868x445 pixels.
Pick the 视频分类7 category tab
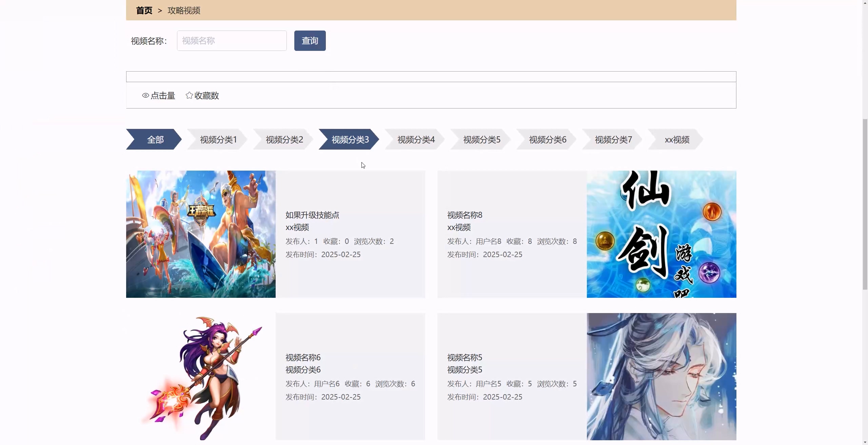tap(613, 139)
